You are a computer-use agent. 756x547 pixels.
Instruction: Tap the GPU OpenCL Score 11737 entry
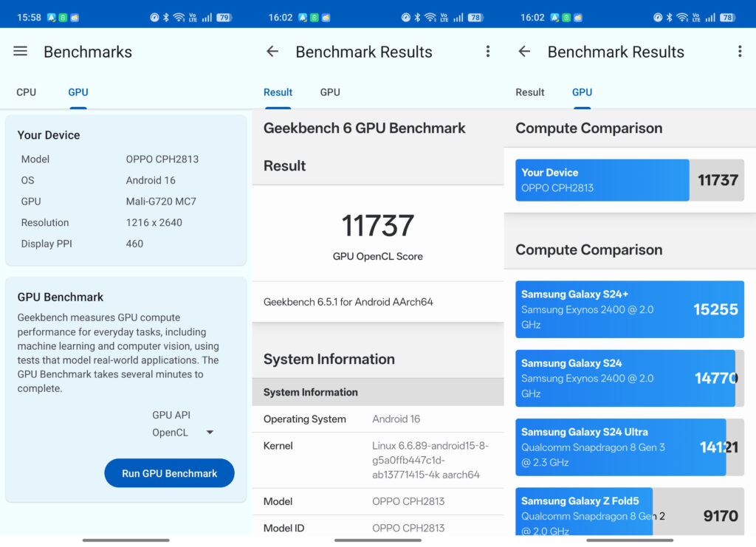coord(378,235)
